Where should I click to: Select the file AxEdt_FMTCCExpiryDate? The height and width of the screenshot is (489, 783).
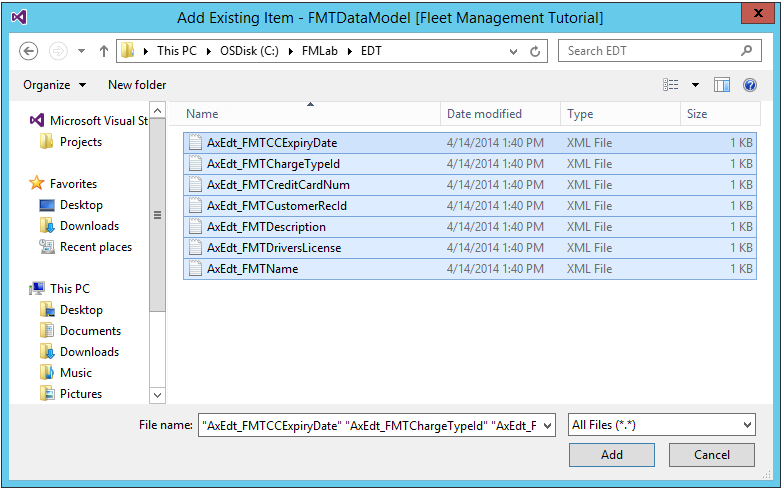click(470, 143)
